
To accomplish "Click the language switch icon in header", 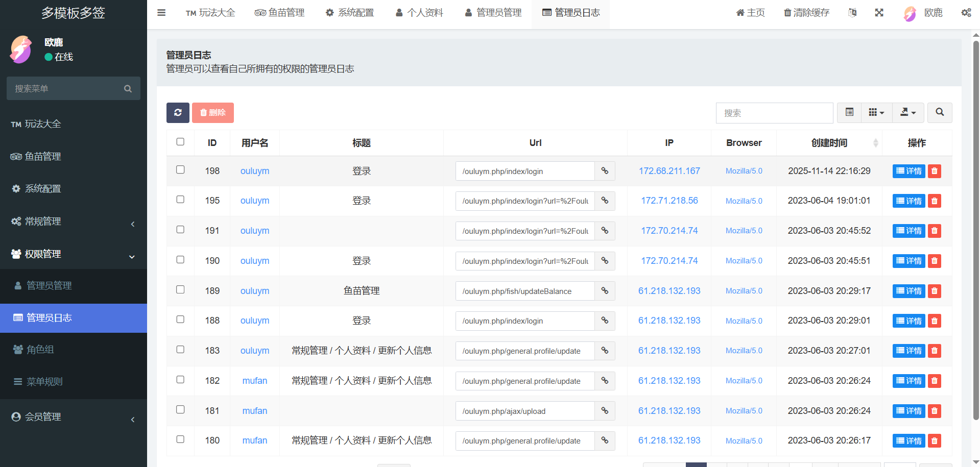I will tap(852, 13).
